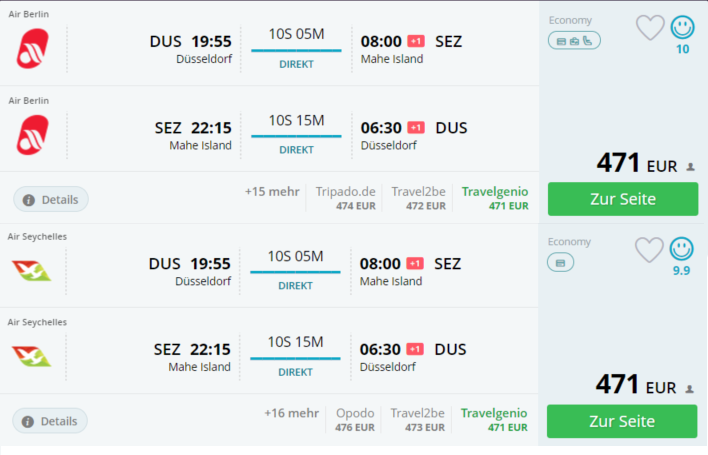Choose Travelgenio 471 EUR for Air Seychelles
Viewport: 708px width, 455px height.
pos(494,420)
